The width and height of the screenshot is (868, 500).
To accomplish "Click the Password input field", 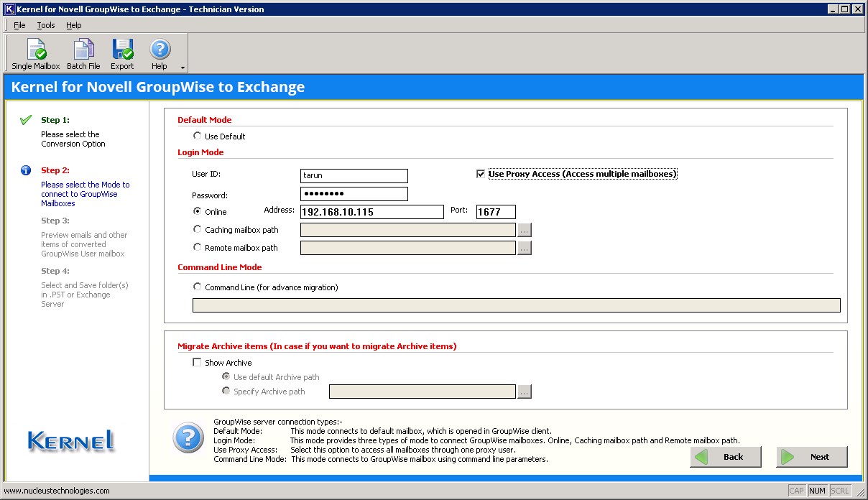I will point(354,194).
